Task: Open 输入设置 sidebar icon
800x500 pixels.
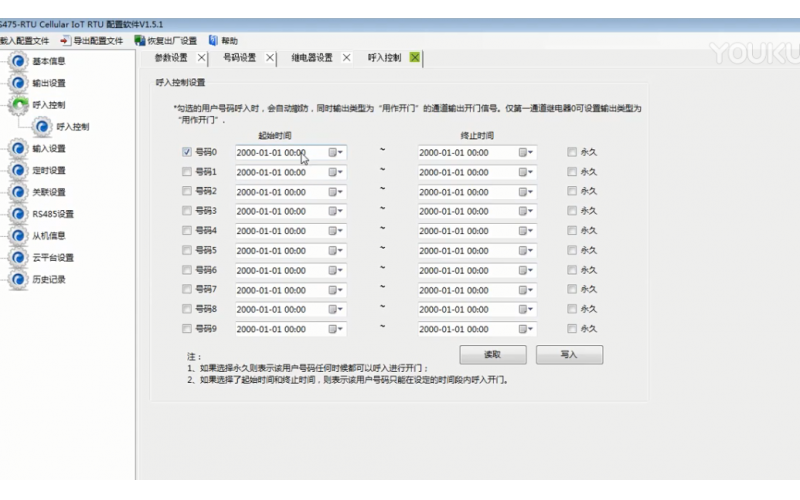Action: pyautogui.click(x=18, y=148)
